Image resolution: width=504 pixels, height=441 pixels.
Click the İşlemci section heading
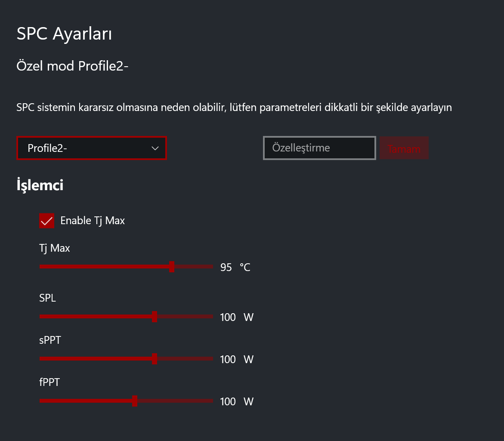pos(40,185)
